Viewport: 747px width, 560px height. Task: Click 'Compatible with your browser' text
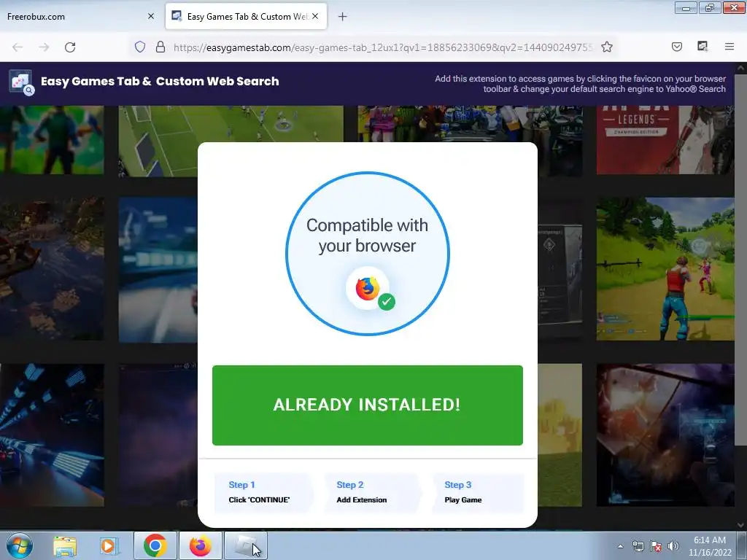[x=368, y=236]
